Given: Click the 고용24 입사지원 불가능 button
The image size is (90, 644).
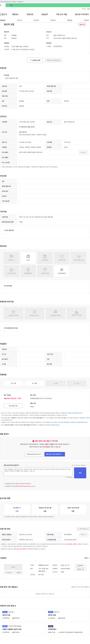Looking at the screenshot, I should tap(53, 60).
